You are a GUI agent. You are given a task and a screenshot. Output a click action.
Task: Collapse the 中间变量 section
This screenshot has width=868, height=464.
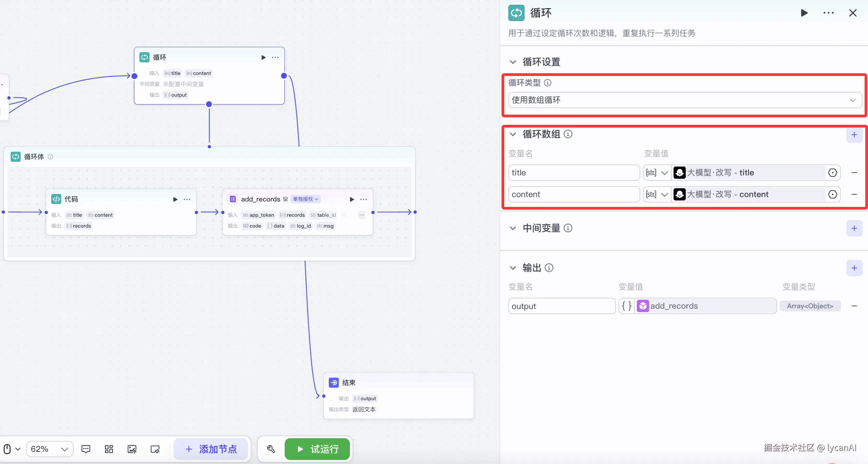point(513,228)
